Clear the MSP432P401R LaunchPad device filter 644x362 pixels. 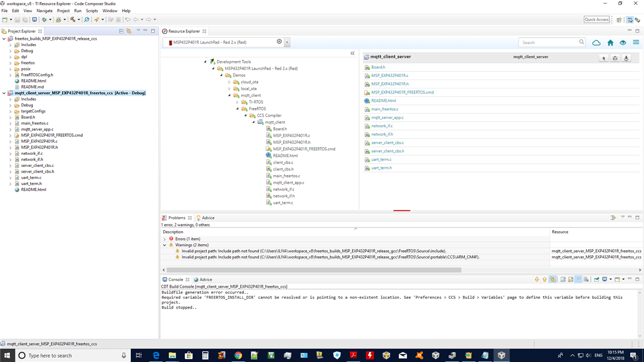tap(279, 42)
